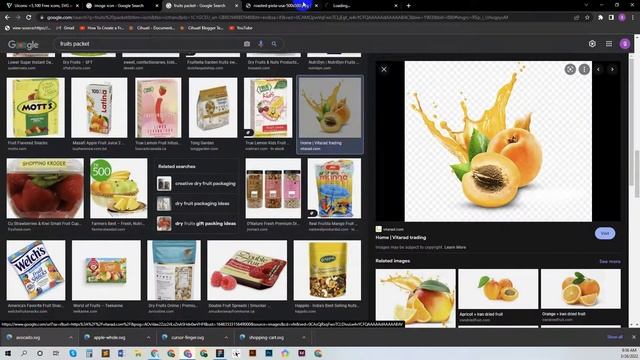
Task: Select the Welch's fruit snacks thumbnail
Action: [x=36, y=270]
